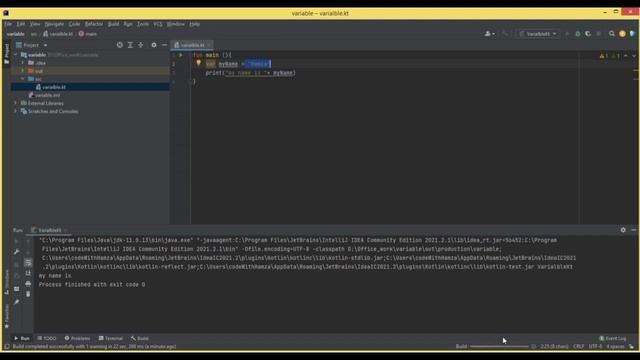
Task: Click the Clear All trash icon
Action: 28,294
